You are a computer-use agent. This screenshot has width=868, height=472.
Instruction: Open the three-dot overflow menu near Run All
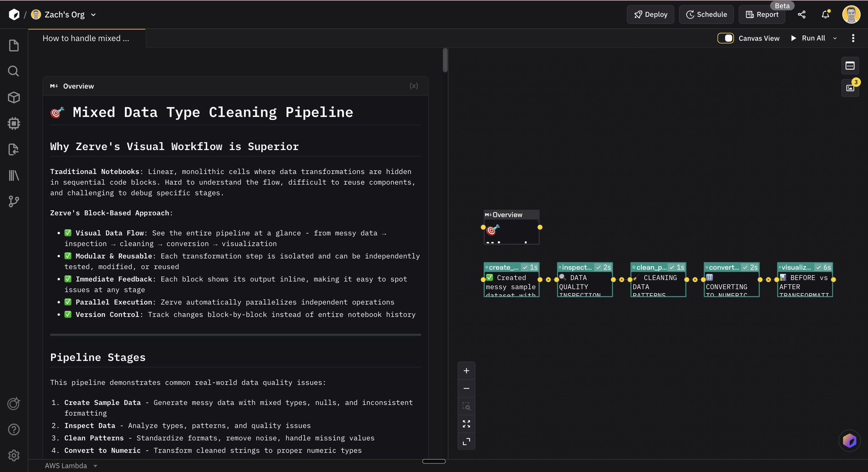point(854,38)
